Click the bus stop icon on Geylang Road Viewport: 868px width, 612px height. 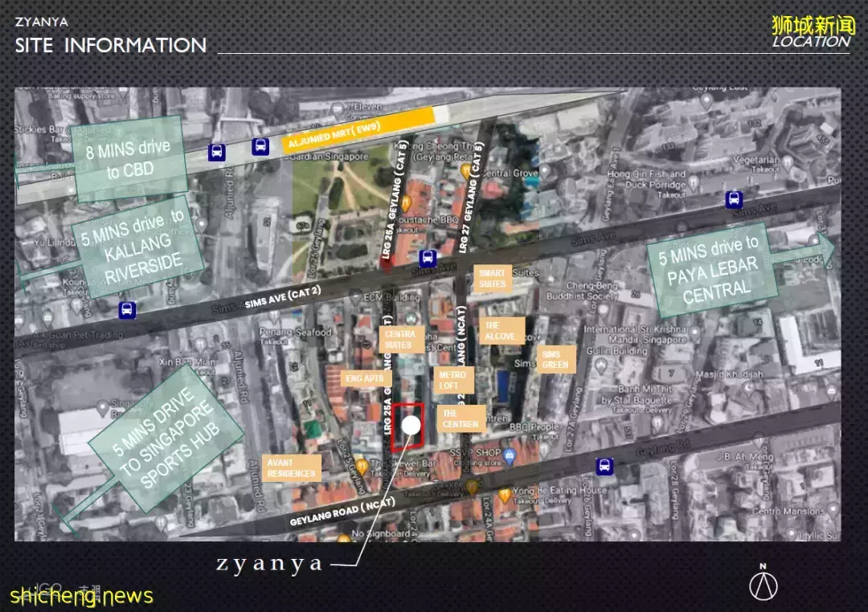tap(604, 465)
